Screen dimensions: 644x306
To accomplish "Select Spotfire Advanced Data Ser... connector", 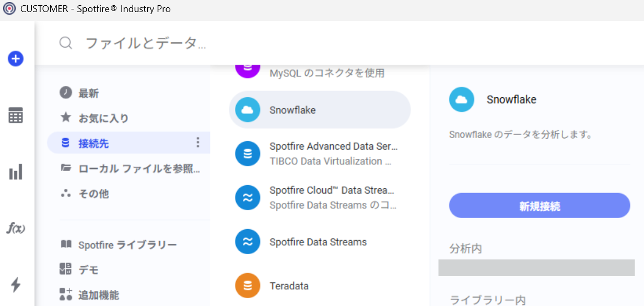I will (x=320, y=154).
